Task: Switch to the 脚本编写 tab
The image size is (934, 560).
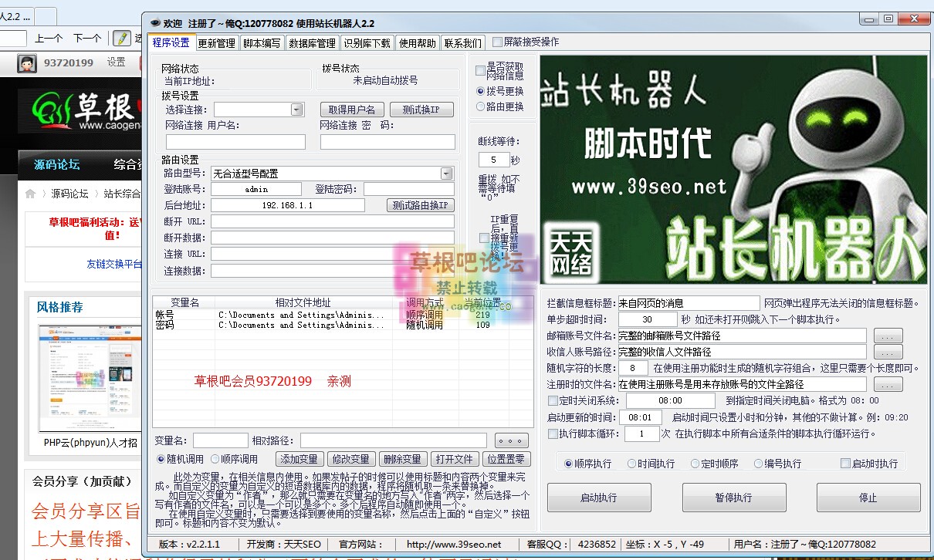Action: 262,43
